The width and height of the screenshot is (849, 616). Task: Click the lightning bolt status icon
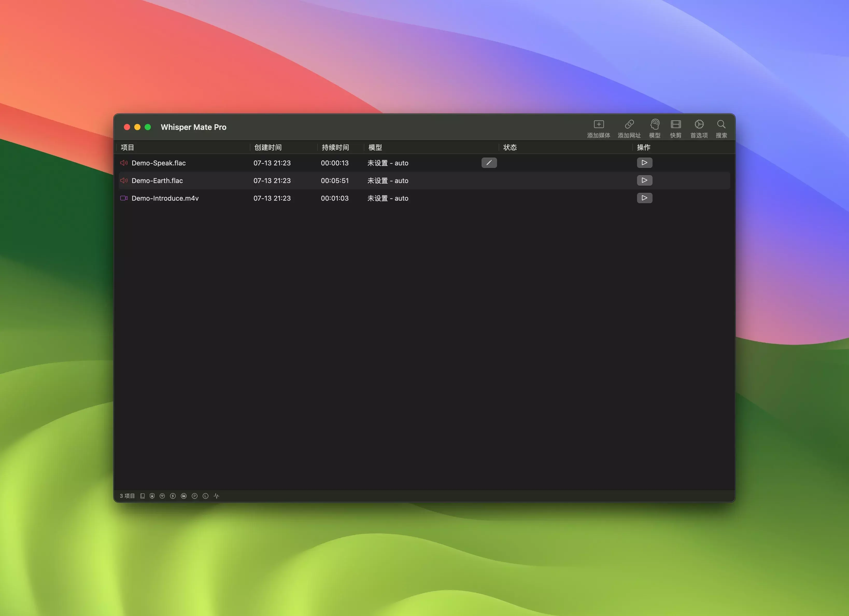tap(173, 496)
